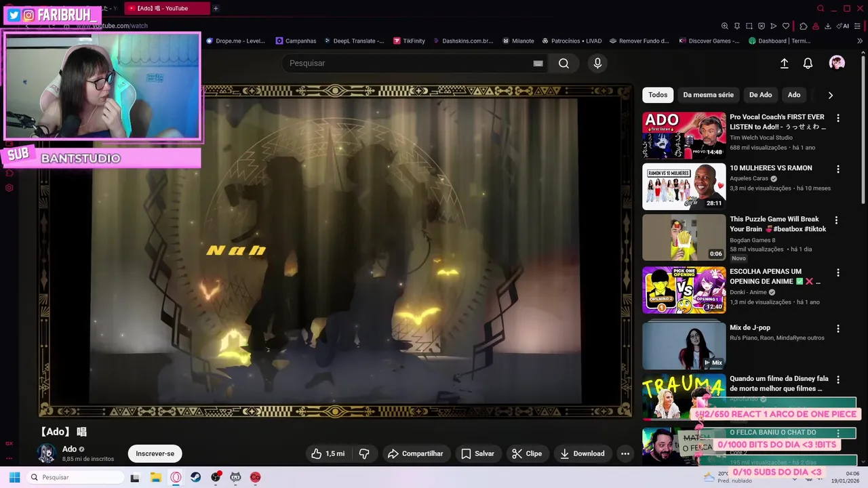The height and width of the screenshot is (488, 868).
Task: Click the tab search icon in title bar
Action: point(821,8)
